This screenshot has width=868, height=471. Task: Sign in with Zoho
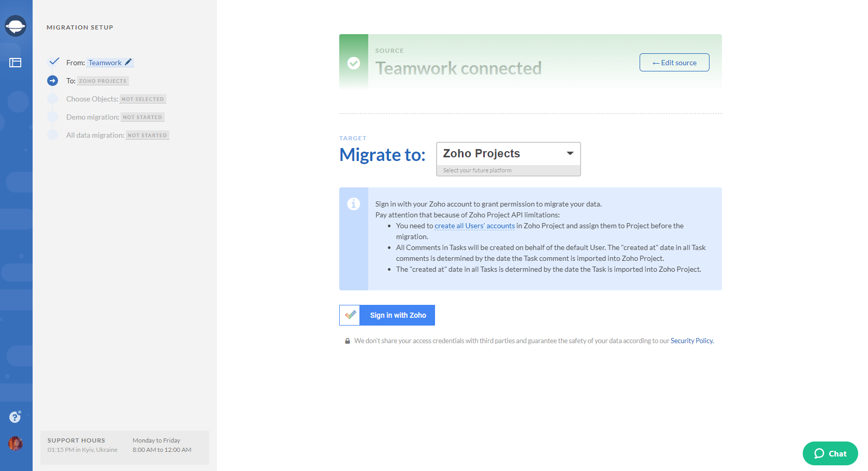point(387,315)
